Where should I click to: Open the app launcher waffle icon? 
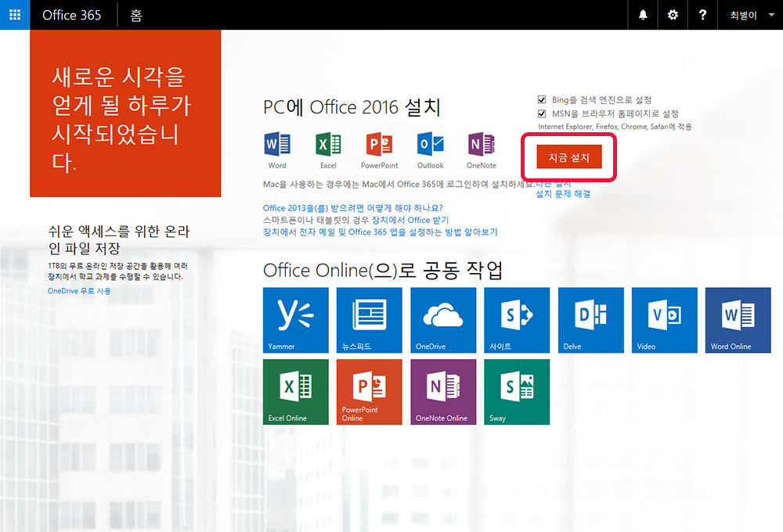point(15,15)
